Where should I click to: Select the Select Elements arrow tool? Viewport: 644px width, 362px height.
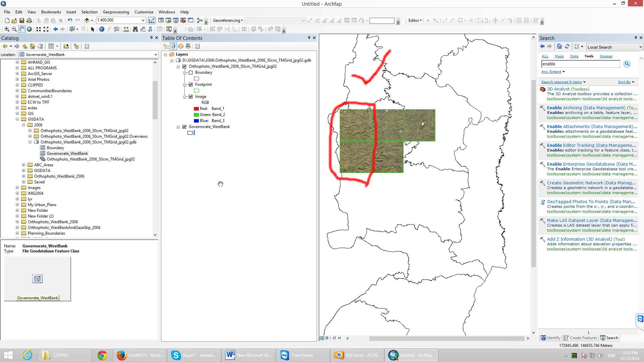tap(93, 29)
